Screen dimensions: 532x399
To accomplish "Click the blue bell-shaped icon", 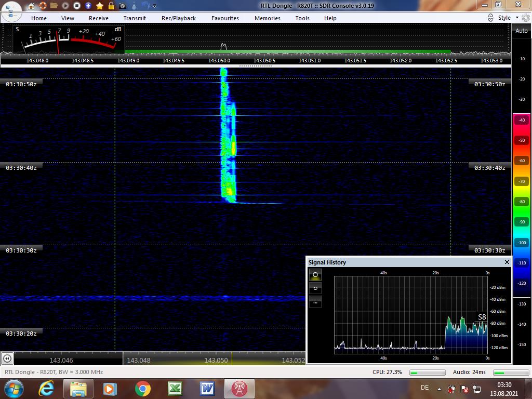I will 135,6.
